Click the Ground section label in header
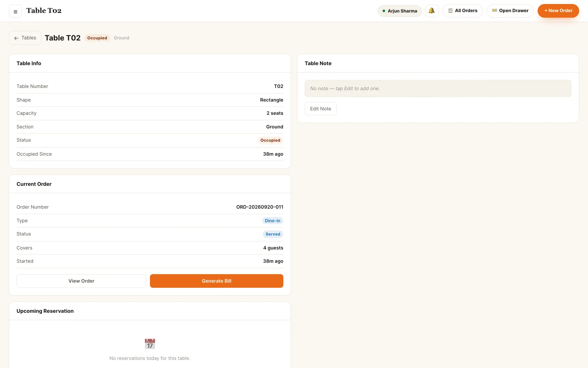Image resolution: width=588 pixels, height=368 pixels. (121, 38)
